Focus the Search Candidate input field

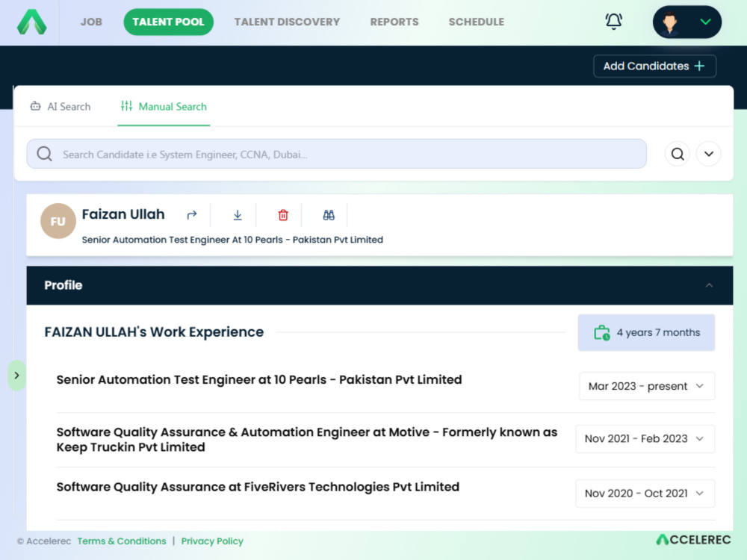click(x=336, y=154)
